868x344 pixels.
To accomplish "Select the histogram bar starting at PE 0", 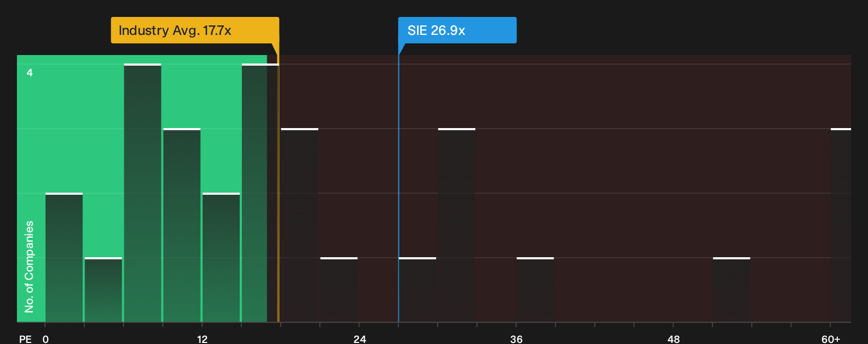I will click(64, 258).
